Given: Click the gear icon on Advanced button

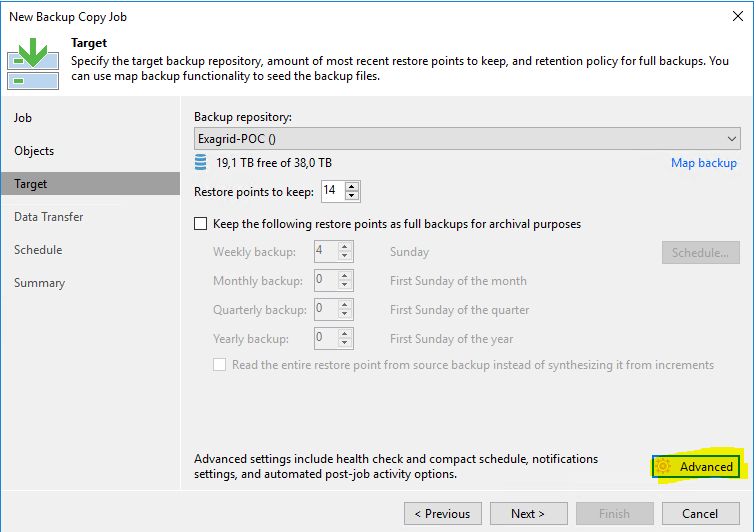Looking at the screenshot, I should click(x=664, y=466).
